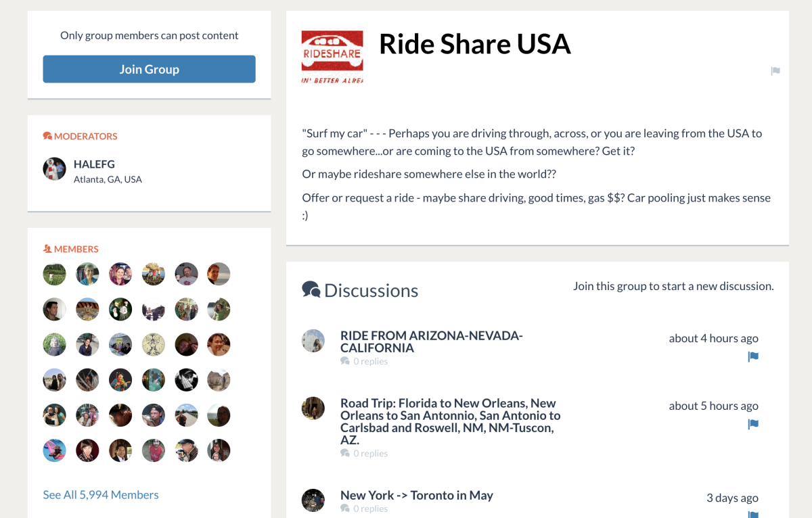Image resolution: width=812 pixels, height=518 pixels.
Task: Click the Members section icon
Action: click(x=46, y=248)
